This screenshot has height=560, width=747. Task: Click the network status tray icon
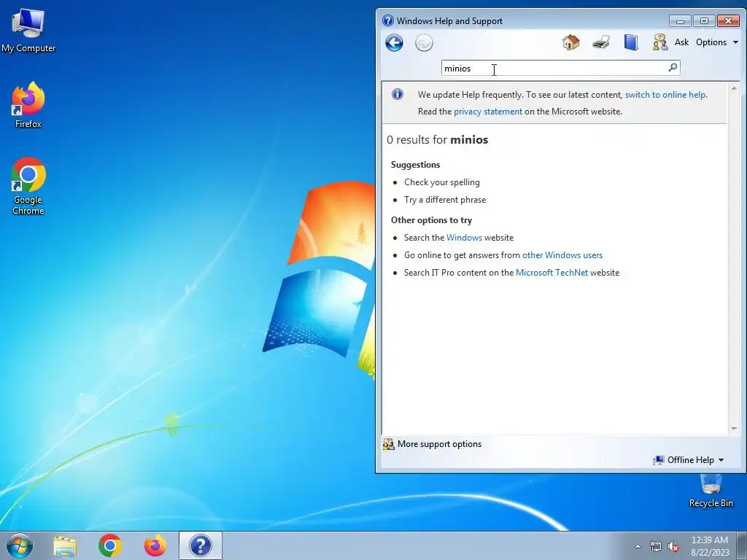click(x=656, y=547)
